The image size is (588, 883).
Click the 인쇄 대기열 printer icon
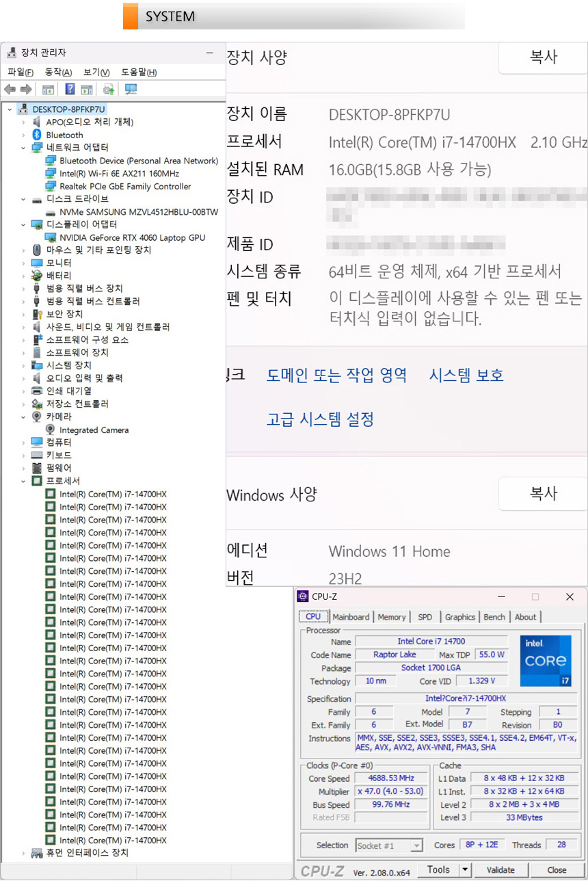click(37, 391)
